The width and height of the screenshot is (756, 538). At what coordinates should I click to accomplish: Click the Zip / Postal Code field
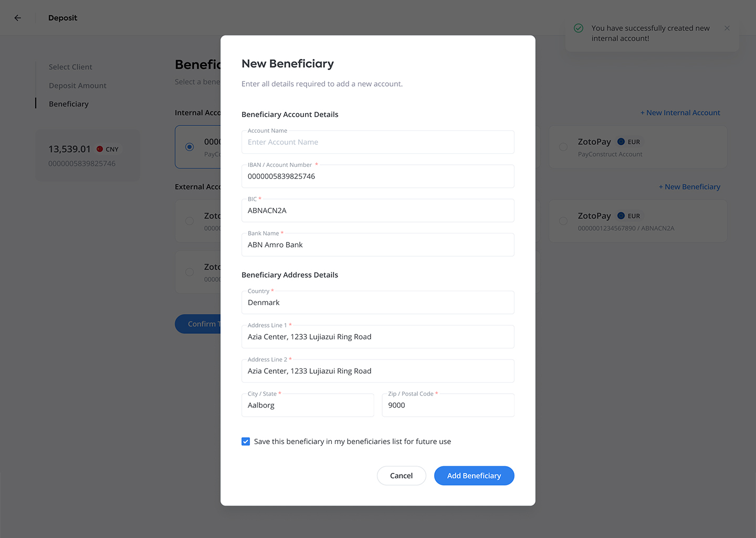[x=448, y=405]
